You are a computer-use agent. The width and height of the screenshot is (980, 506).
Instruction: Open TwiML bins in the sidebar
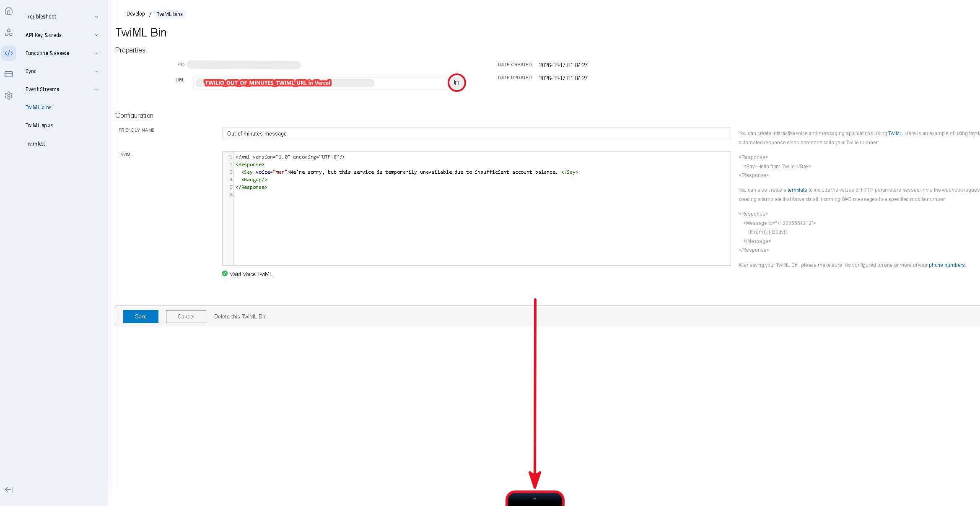[x=39, y=107]
